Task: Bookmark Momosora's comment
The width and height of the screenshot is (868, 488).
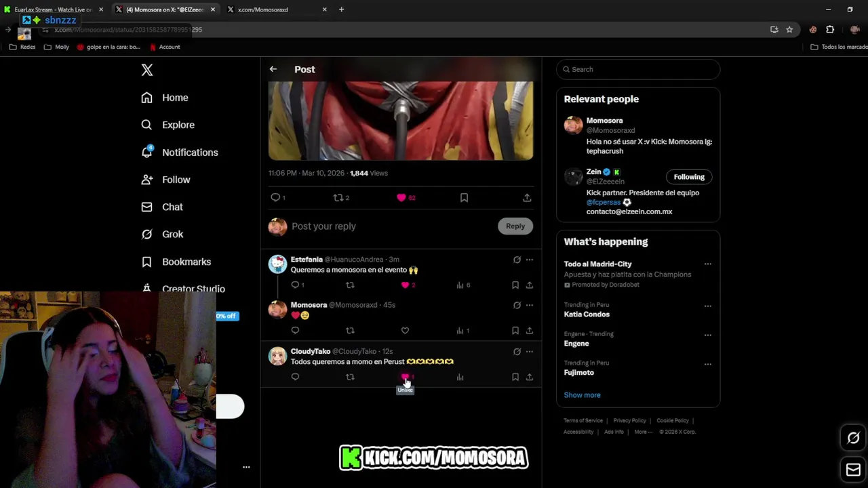Action: click(x=515, y=330)
